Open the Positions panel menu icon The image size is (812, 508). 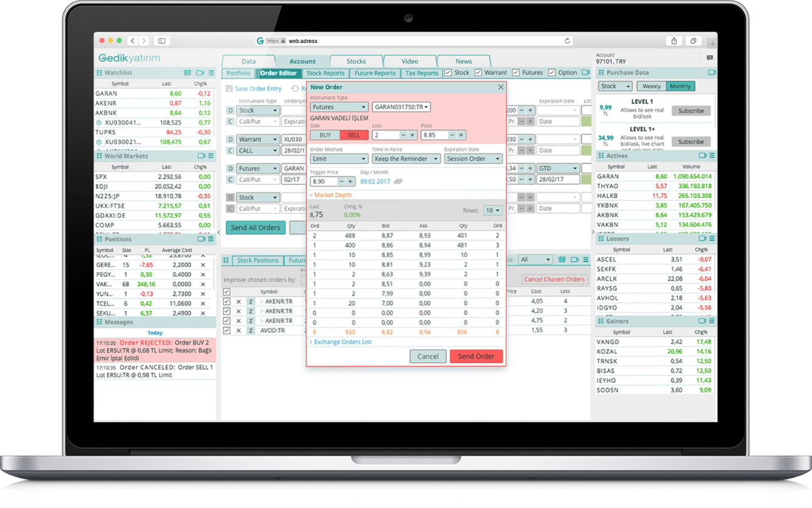(212, 239)
